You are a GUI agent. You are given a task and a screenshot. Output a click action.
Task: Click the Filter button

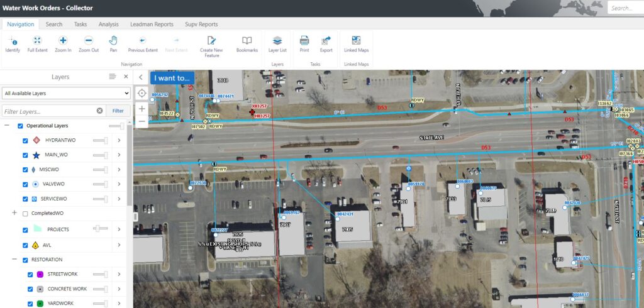[118, 111]
